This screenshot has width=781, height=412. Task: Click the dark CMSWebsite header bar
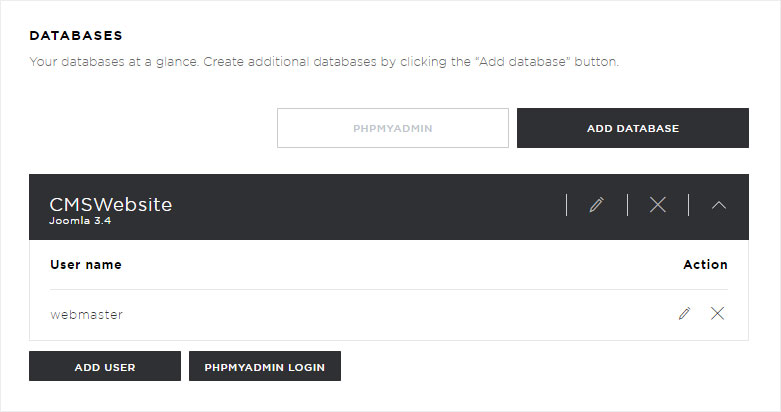(x=389, y=207)
